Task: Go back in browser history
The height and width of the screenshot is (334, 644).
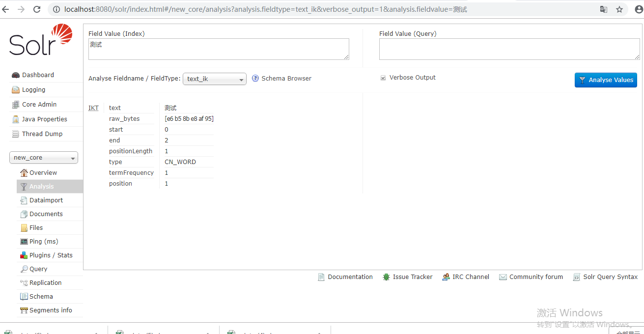Action: coord(5,9)
